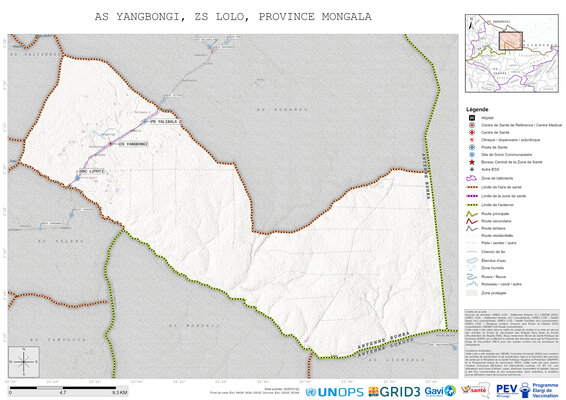Click the highlighted orange rectangle in inset map
The image size is (566, 400).
(x=511, y=41)
